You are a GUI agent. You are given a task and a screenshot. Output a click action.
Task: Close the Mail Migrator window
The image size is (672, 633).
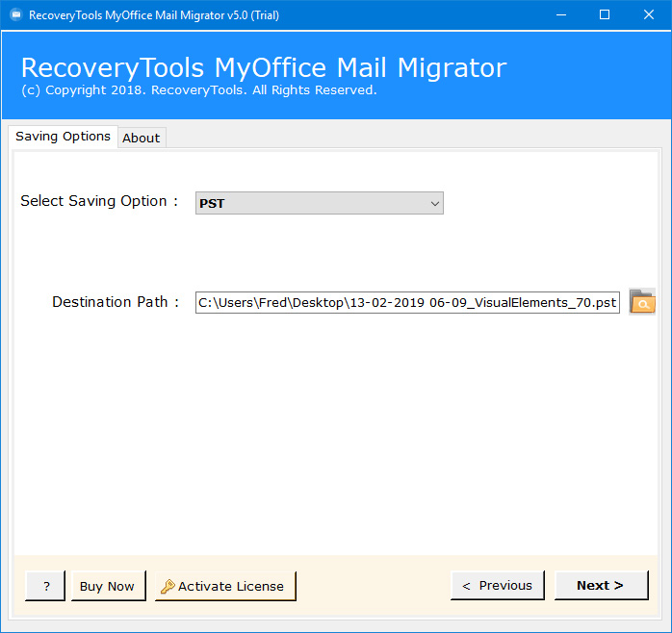click(x=649, y=15)
